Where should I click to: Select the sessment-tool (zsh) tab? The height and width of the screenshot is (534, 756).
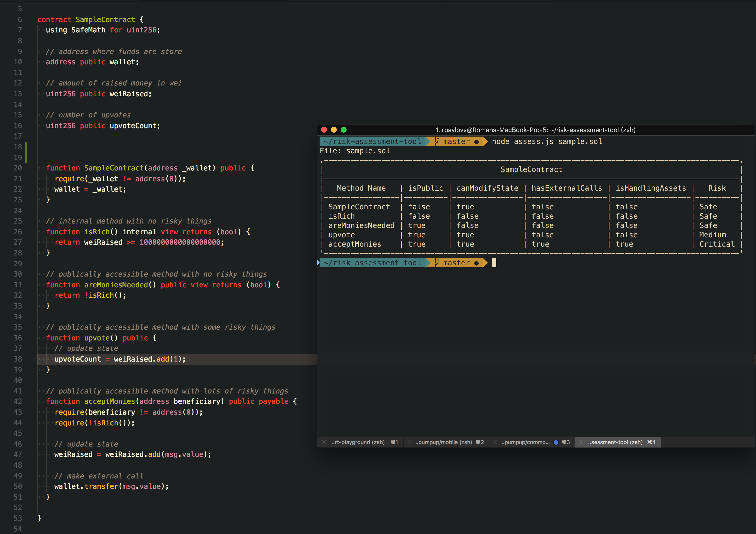[618, 442]
